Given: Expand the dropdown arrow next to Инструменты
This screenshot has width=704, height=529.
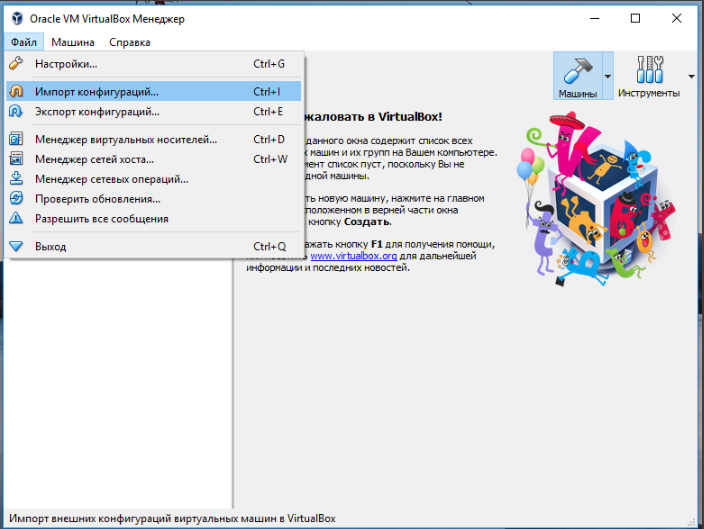Looking at the screenshot, I should point(691,76).
